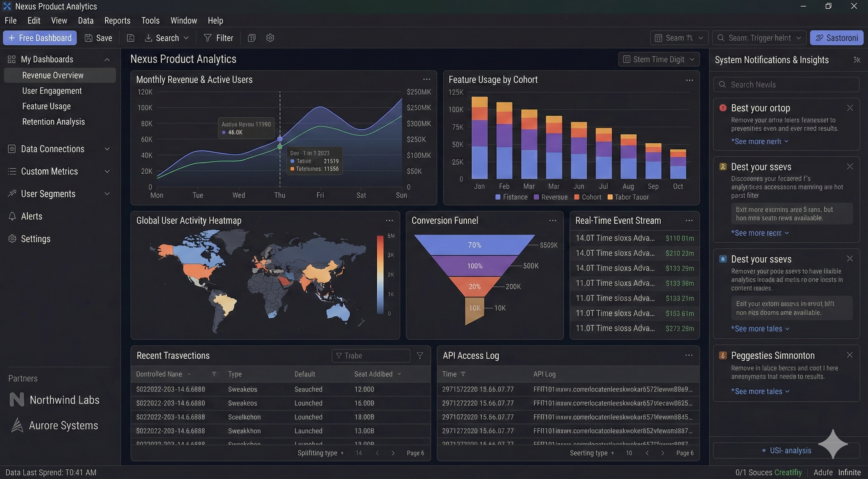The height and width of the screenshot is (479, 868).
Task: Switch to the User Engagement dashboard
Action: point(51,91)
